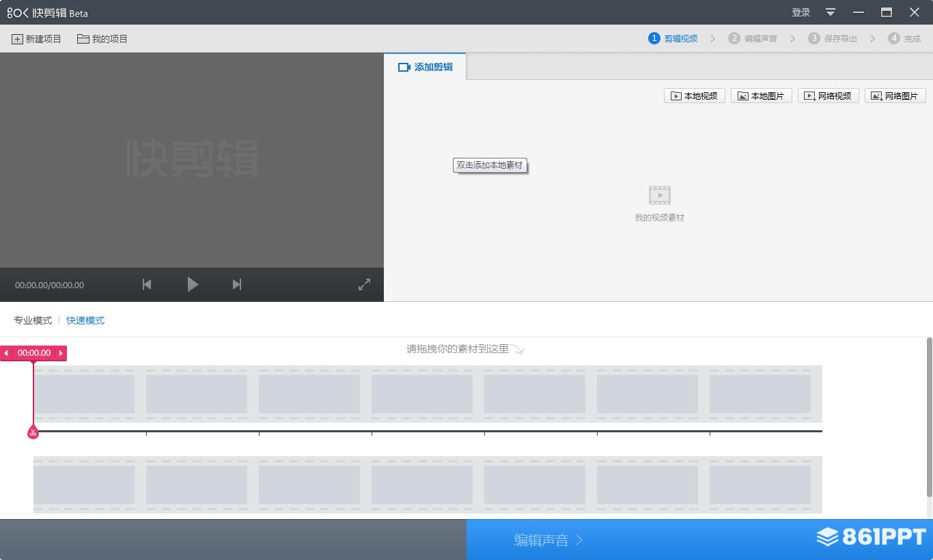The width and height of the screenshot is (933, 560).
Task: Add 网络视频 online video
Action: coord(828,96)
